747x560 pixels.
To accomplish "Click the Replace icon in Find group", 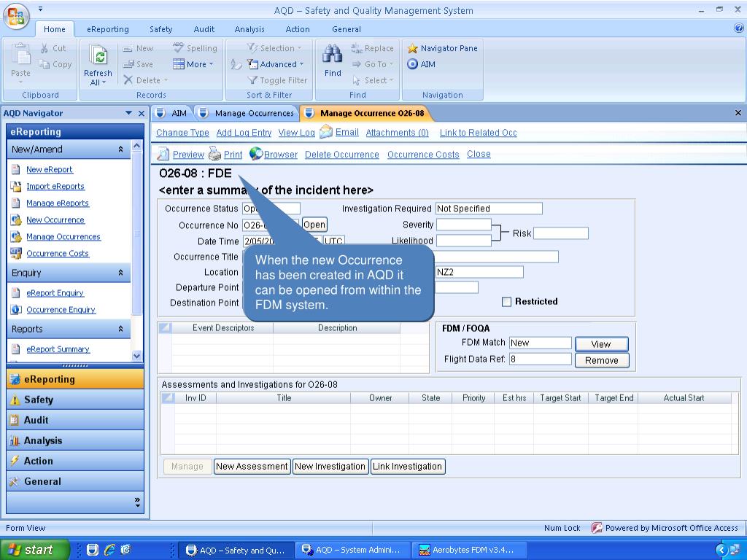I will (x=356, y=48).
